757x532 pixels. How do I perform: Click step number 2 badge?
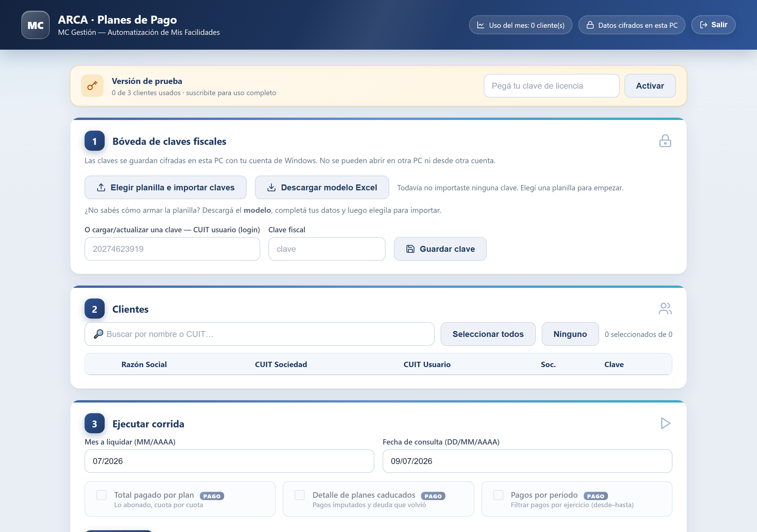coord(95,309)
